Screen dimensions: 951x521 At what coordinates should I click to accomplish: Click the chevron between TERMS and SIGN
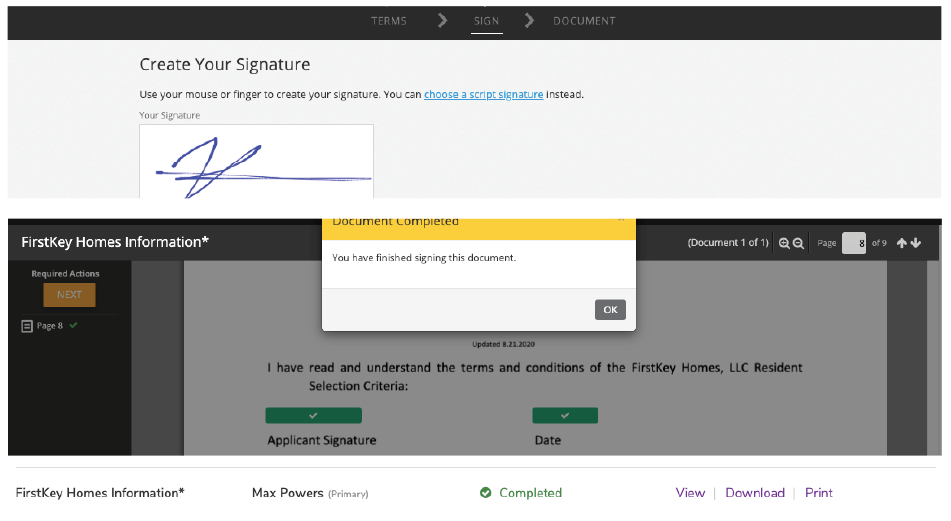pos(443,21)
